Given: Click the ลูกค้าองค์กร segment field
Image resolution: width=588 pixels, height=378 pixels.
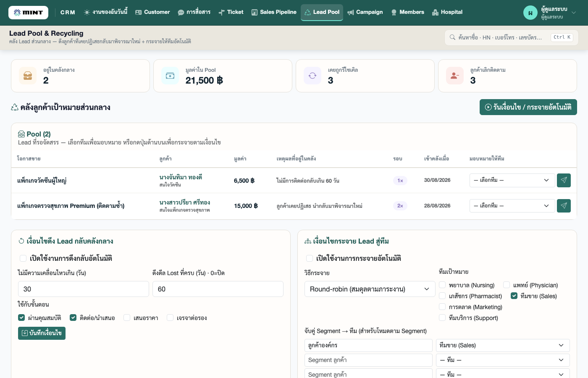Looking at the screenshot, I should tap(368, 345).
